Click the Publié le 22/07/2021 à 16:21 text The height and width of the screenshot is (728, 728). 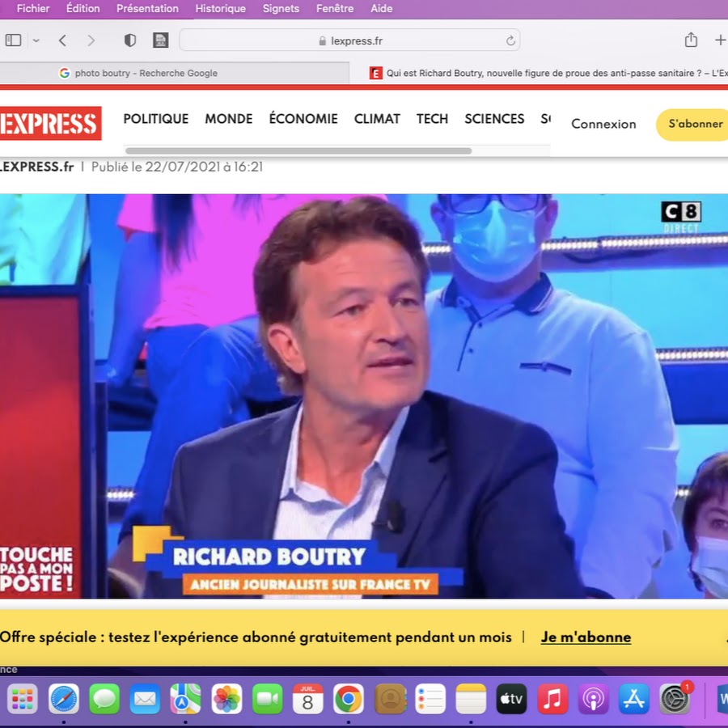coord(177,167)
